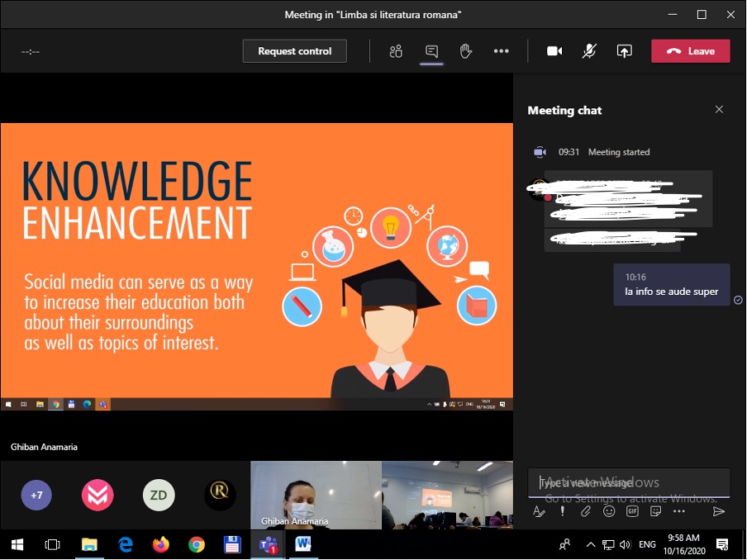Open the More actions menu in meeting toolbar
Image resolution: width=747 pixels, height=560 pixels.
click(x=501, y=51)
